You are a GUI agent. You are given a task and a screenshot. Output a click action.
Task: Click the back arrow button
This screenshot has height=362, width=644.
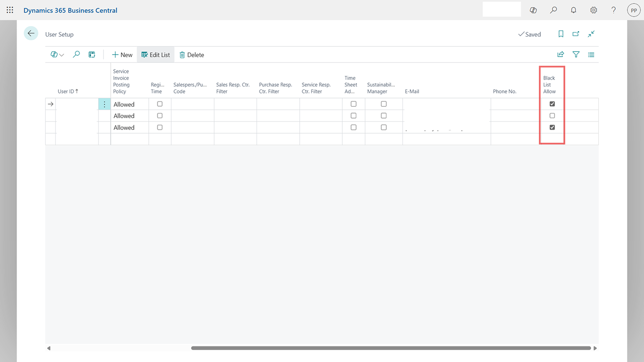(x=31, y=33)
